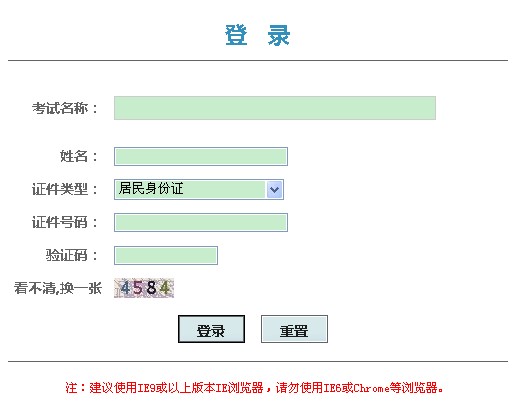The image size is (517, 406).
Task: Click the 证件号码 input field
Action: pos(201,222)
